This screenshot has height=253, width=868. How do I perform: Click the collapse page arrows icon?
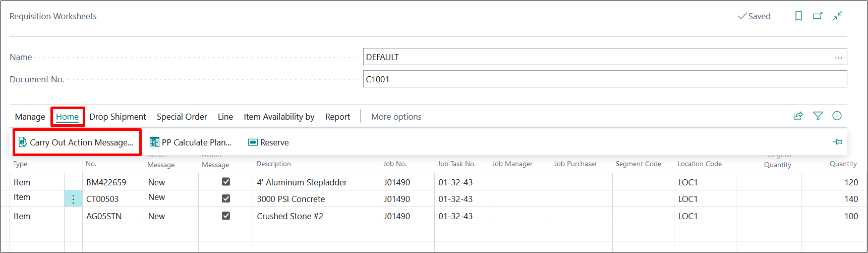837,16
